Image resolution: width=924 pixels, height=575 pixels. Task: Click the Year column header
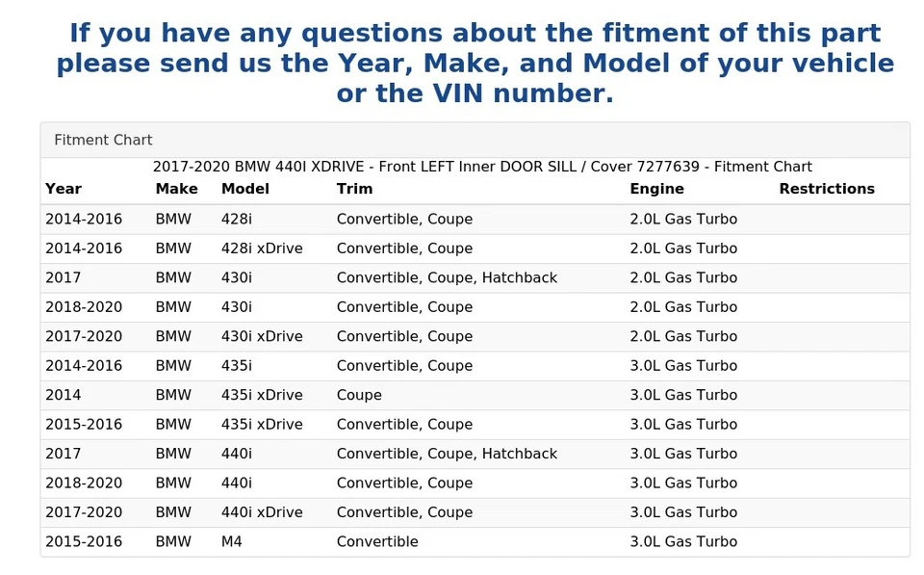pos(64,189)
